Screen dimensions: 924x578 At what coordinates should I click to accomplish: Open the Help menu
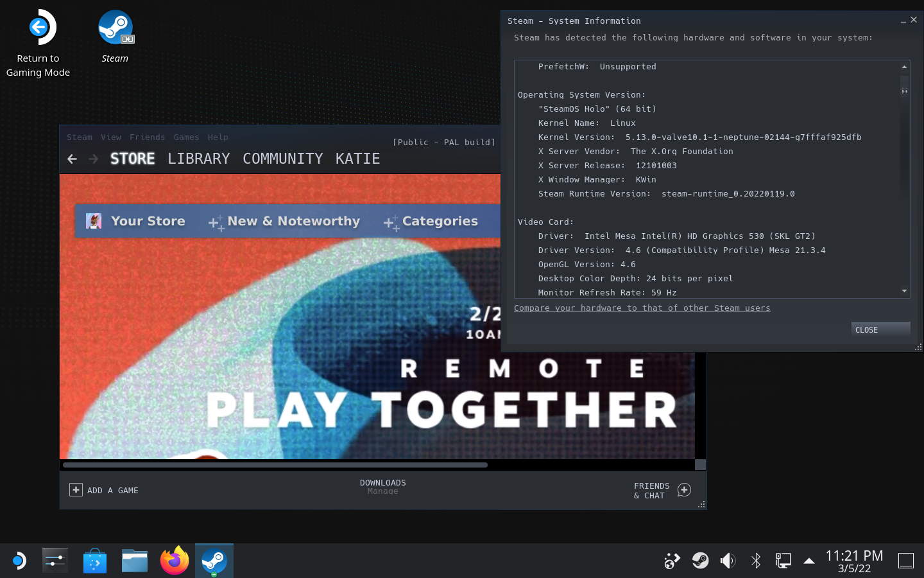pyautogui.click(x=218, y=137)
